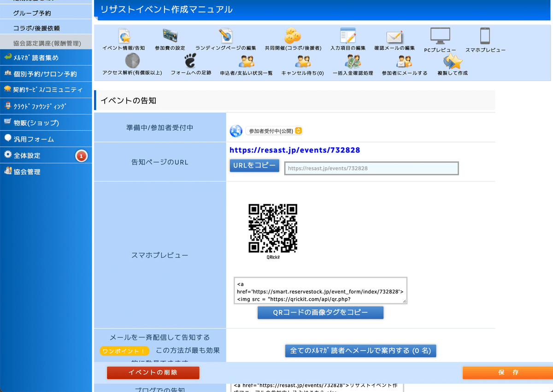
Task: Click the URLをコピー button
Action: pos(254,165)
